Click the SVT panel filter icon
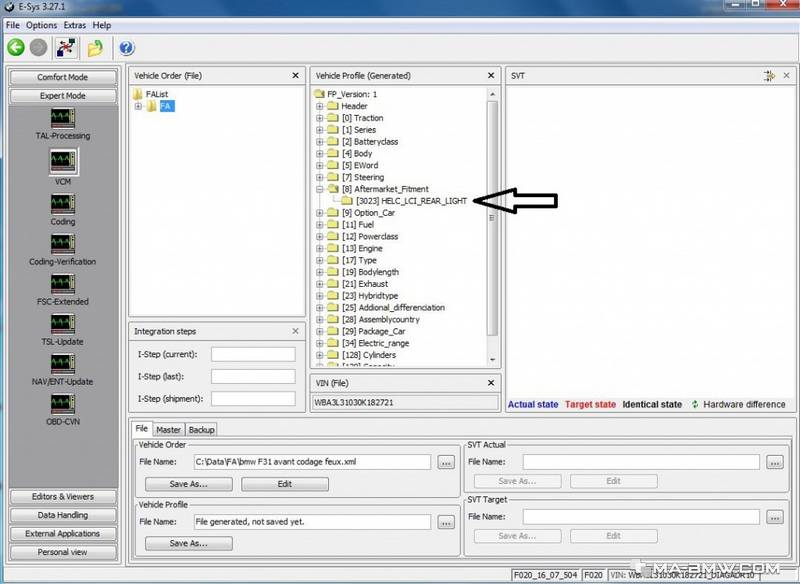 click(x=769, y=76)
